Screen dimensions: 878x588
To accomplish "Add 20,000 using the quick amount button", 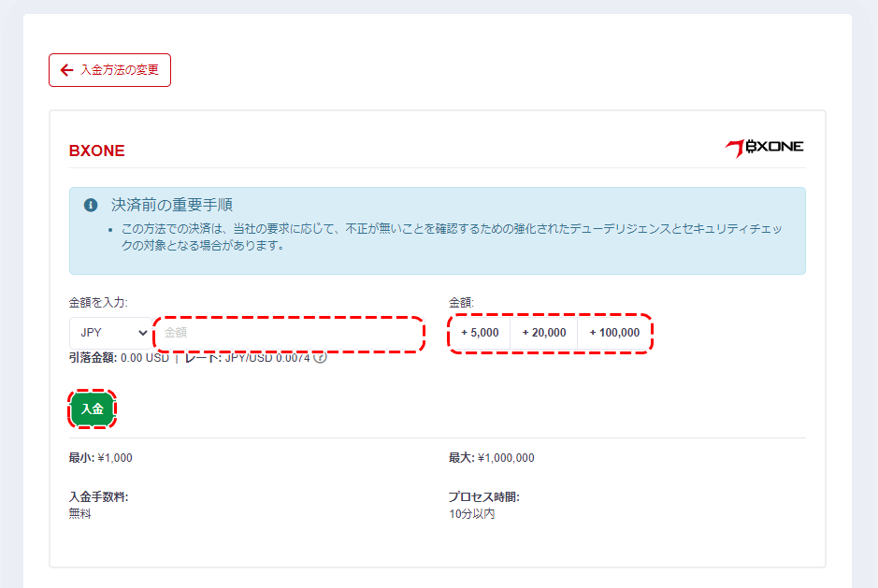I will tap(543, 333).
